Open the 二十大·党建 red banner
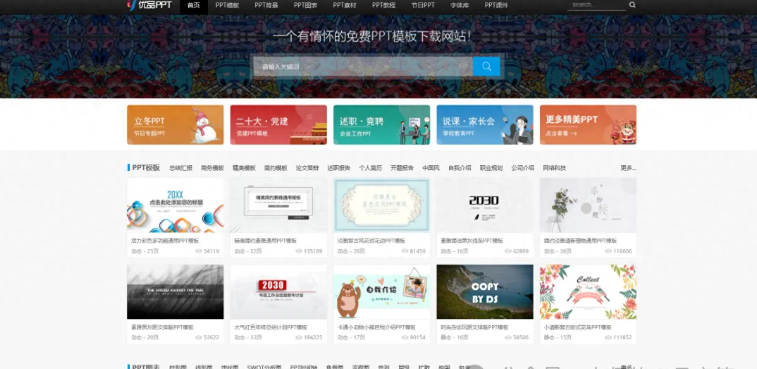The width and height of the screenshot is (757, 369). (x=279, y=125)
